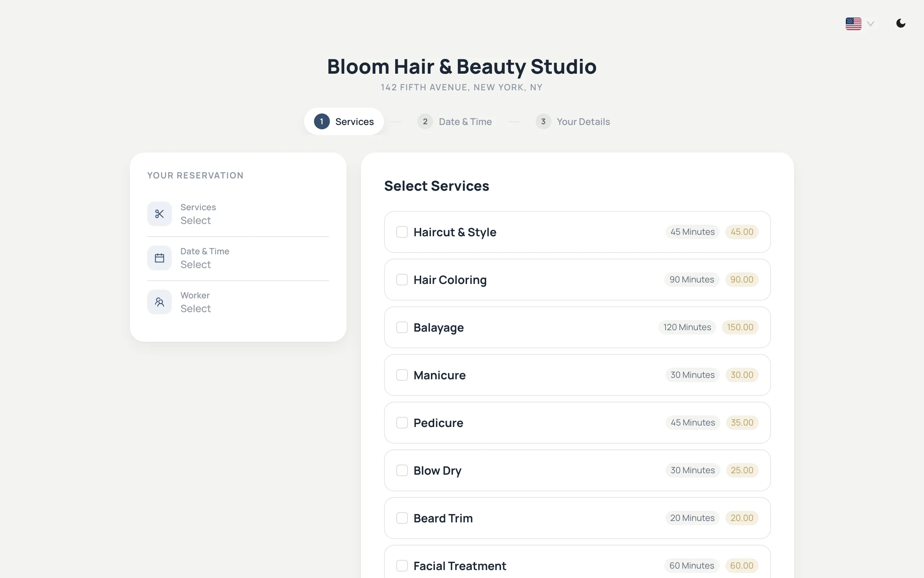Click the Pedicure service name

pyautogui.click(x=438, y=423)
